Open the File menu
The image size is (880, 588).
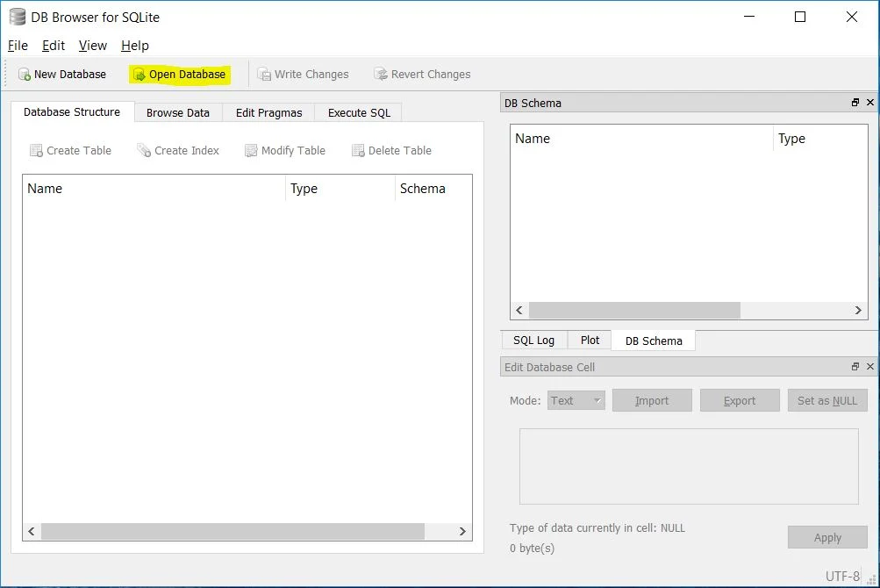click(18, 46)
